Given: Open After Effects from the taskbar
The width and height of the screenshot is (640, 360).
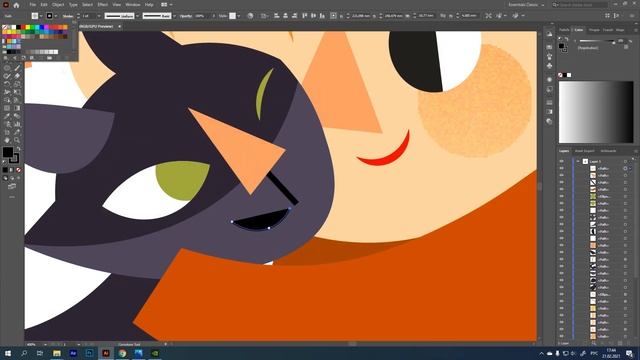Looking at the screenshot, I should point(73,353).
